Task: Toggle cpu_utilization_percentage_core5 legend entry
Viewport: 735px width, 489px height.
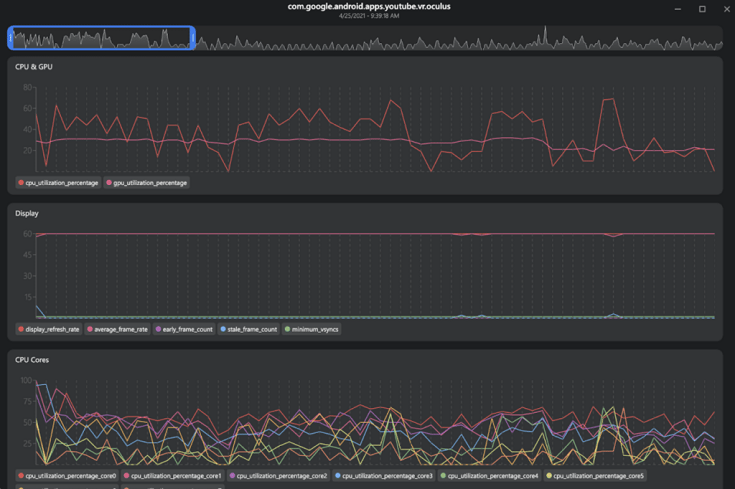Action: point(596,476)
